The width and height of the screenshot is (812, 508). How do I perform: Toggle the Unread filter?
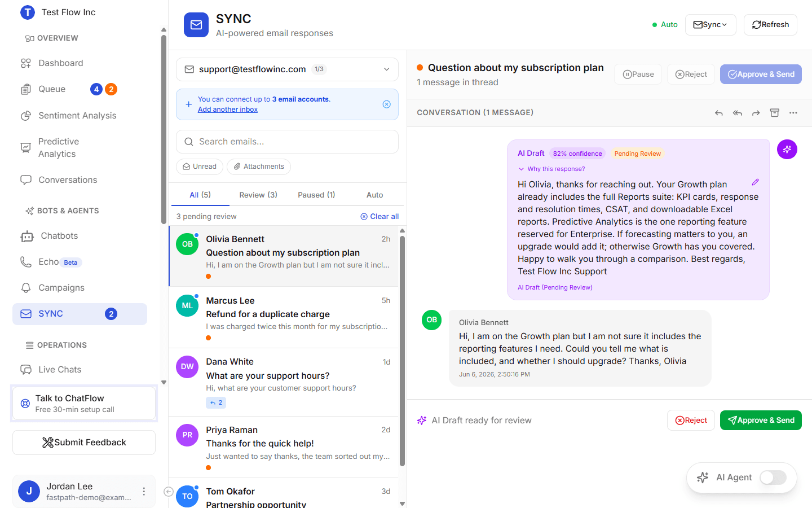(x=200, y=167)
